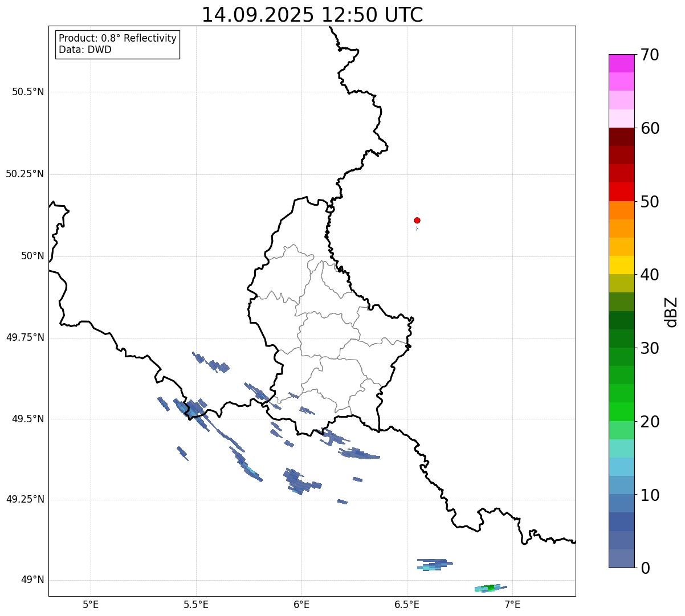Screen dimensions: 685x616
Task: Click the colorbar 40 tick label
Action: coord(650,275)
